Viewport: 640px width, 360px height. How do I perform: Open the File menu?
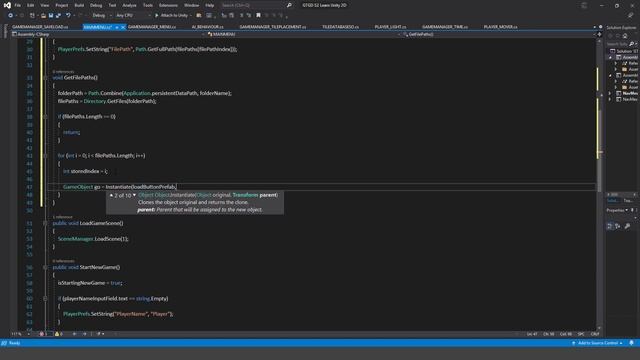[18, 5]
